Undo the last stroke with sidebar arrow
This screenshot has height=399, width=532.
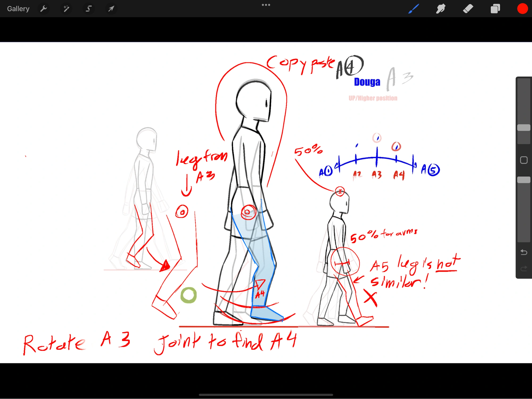[x=523, y=252]
